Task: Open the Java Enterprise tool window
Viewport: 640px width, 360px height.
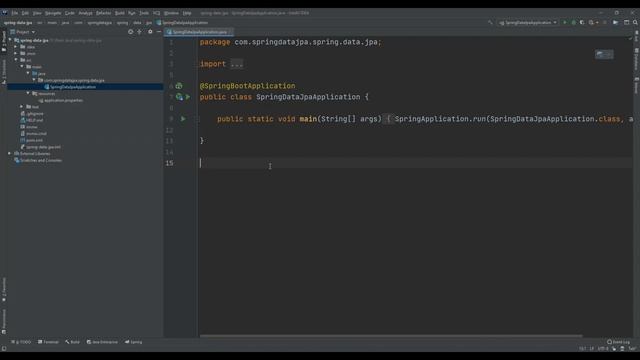Action: coord(102,342)
